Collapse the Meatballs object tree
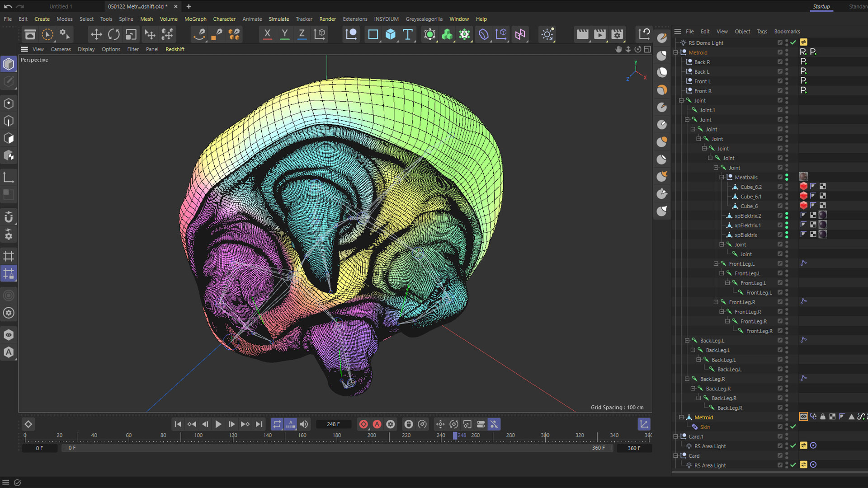The image size is (868, 488). pyautogui.click(x=722, y=177)
